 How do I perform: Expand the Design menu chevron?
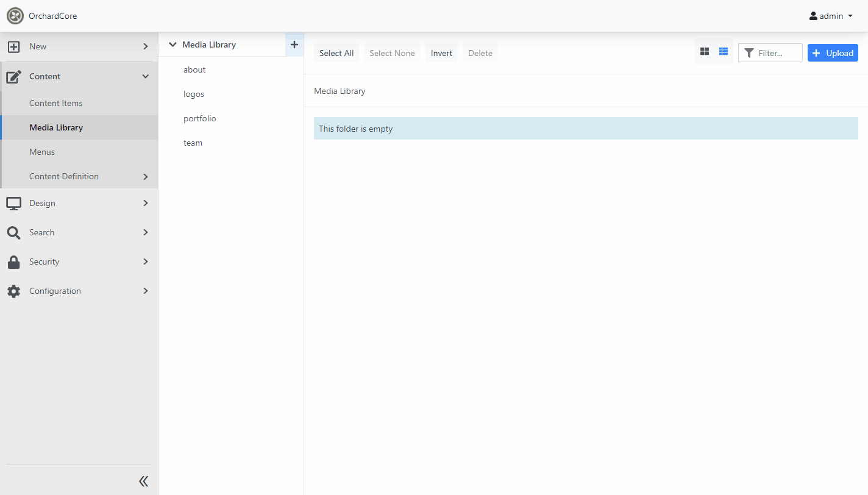click(145, 203)
